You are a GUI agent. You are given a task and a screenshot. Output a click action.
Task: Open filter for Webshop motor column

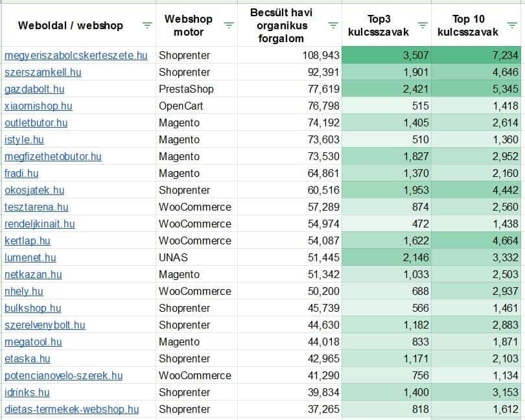(229, 25)
